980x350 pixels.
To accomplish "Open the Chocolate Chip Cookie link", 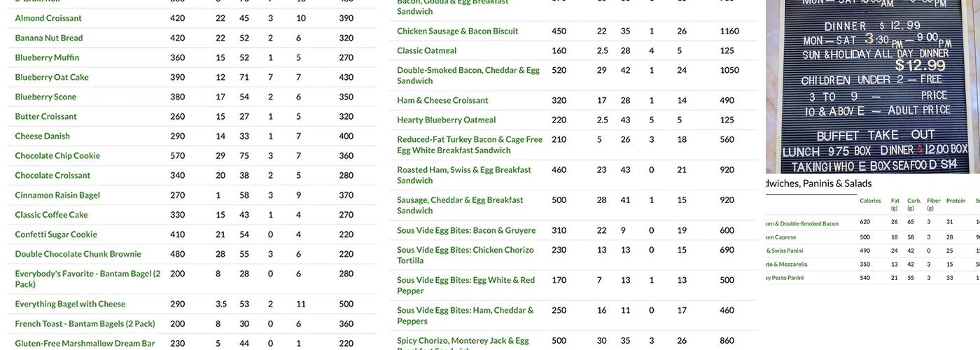I will tap(57, 155).
